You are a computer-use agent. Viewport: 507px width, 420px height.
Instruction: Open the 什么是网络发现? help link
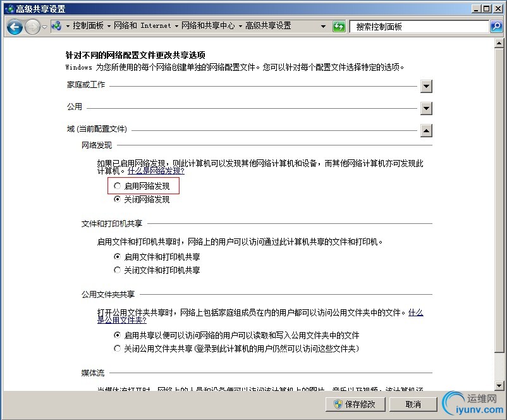(x=156, y=171)
